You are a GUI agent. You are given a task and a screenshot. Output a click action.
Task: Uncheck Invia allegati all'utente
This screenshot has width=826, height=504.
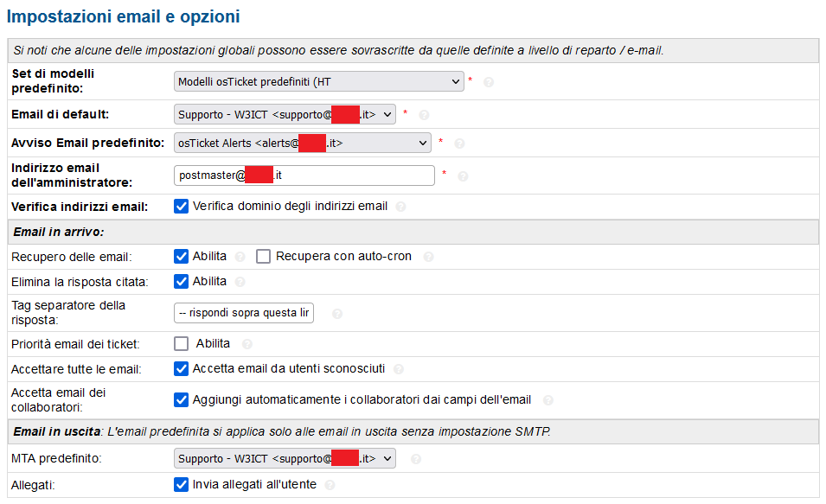point(182,484)
